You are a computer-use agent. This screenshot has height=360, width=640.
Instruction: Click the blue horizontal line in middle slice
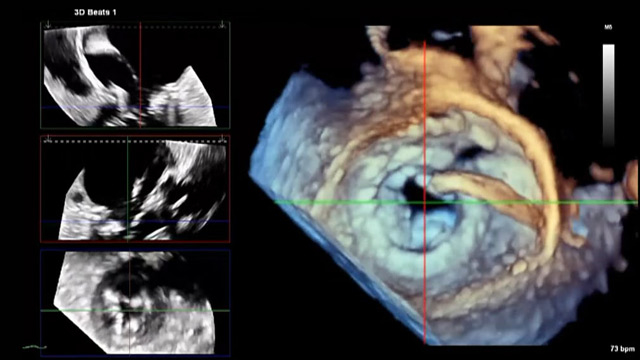(x=135, y=221)
